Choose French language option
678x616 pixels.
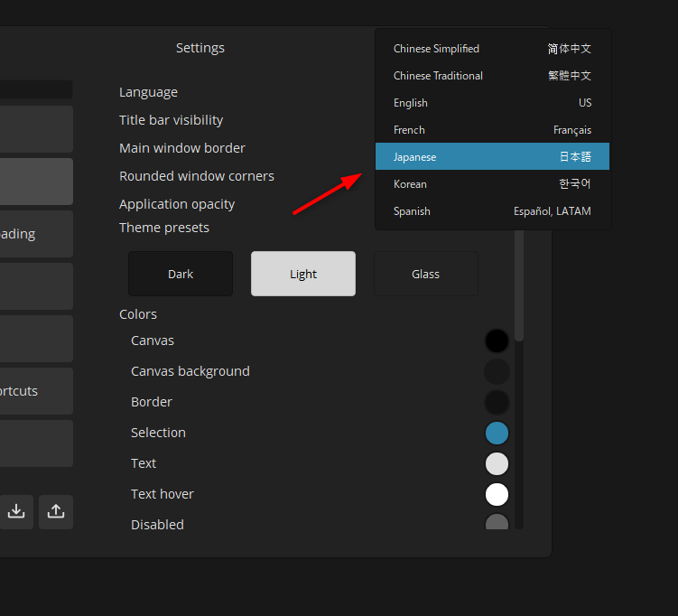(x=492, y=130)
